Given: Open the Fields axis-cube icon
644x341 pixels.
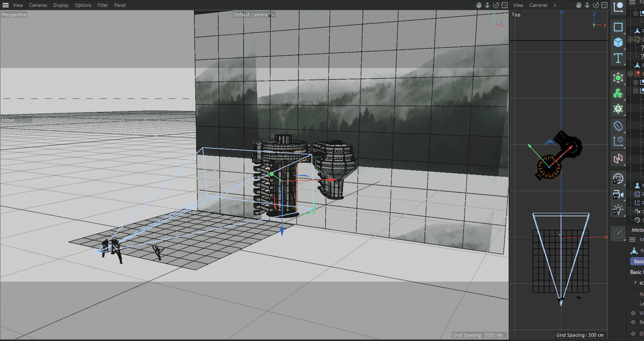Looking at the screenshot, I should 618,141.
